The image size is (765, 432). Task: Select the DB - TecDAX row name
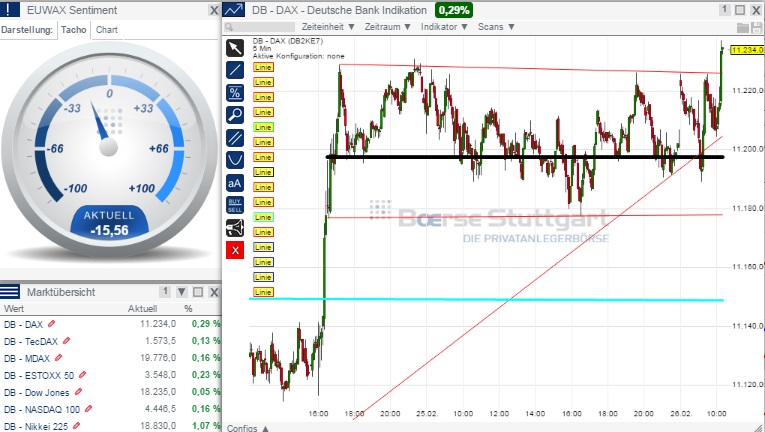[31, 341]
